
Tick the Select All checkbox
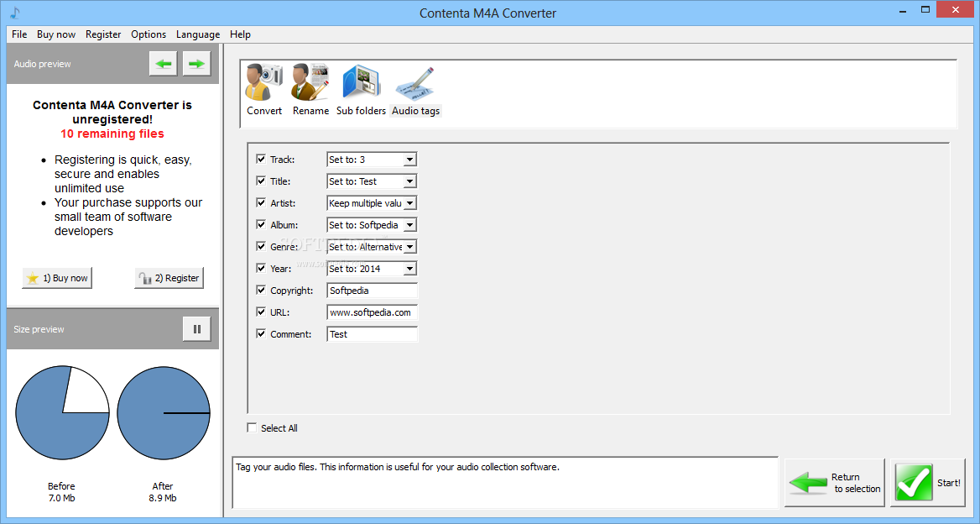tap(252, 427)
